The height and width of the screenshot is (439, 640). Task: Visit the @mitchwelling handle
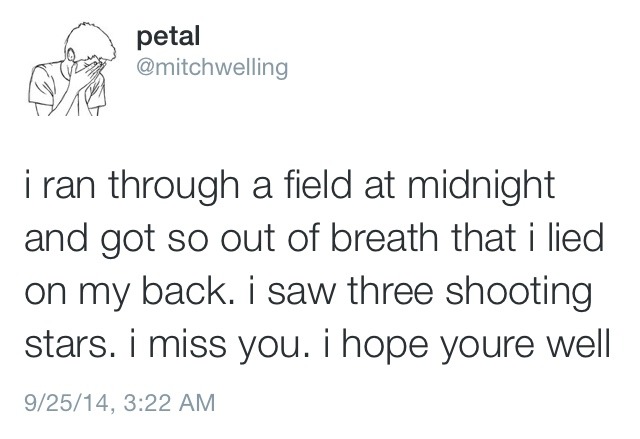click(212, 67)
